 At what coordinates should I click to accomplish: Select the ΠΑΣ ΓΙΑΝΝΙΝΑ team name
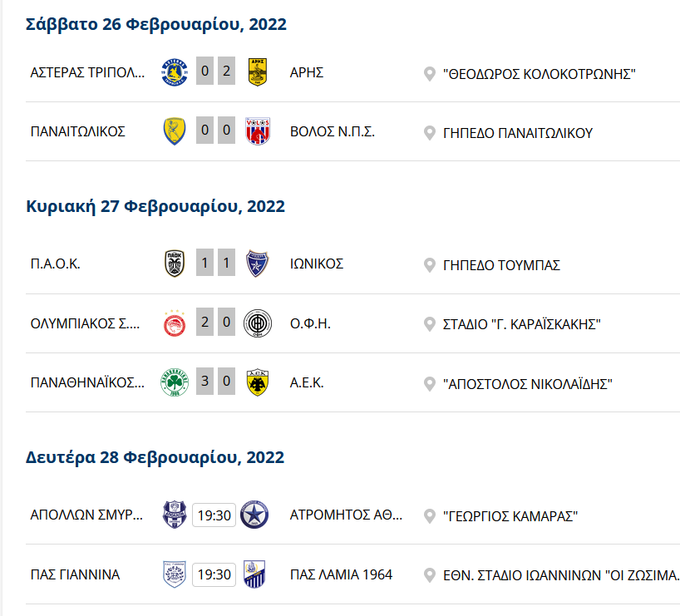(x=75, y=574)
